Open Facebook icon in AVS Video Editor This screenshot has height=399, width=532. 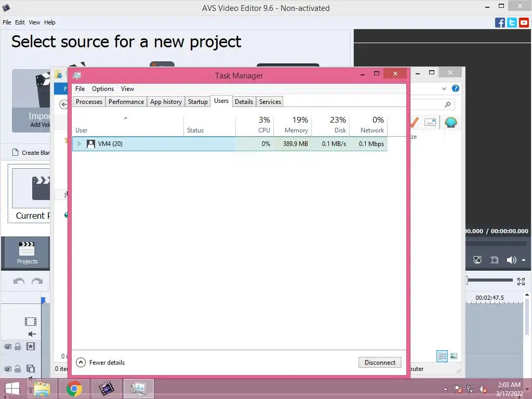[500, 23]
